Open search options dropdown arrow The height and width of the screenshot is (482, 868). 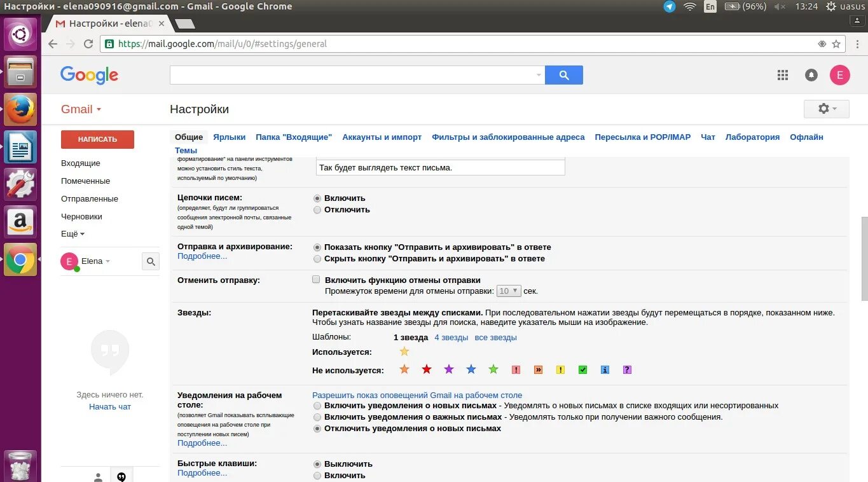[539, 75]
